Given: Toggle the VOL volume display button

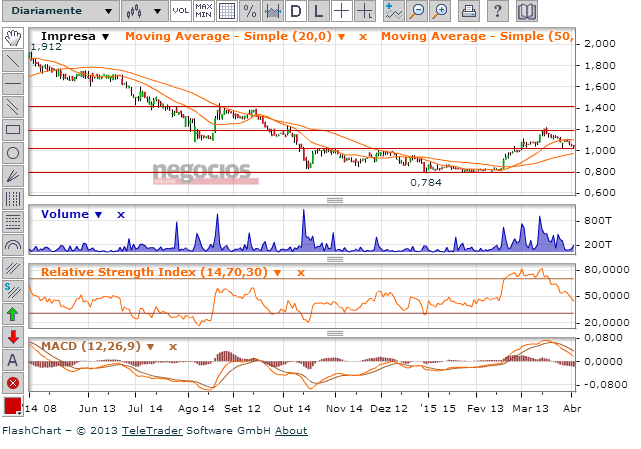Looking at the screenshot, I should point(180,12).
